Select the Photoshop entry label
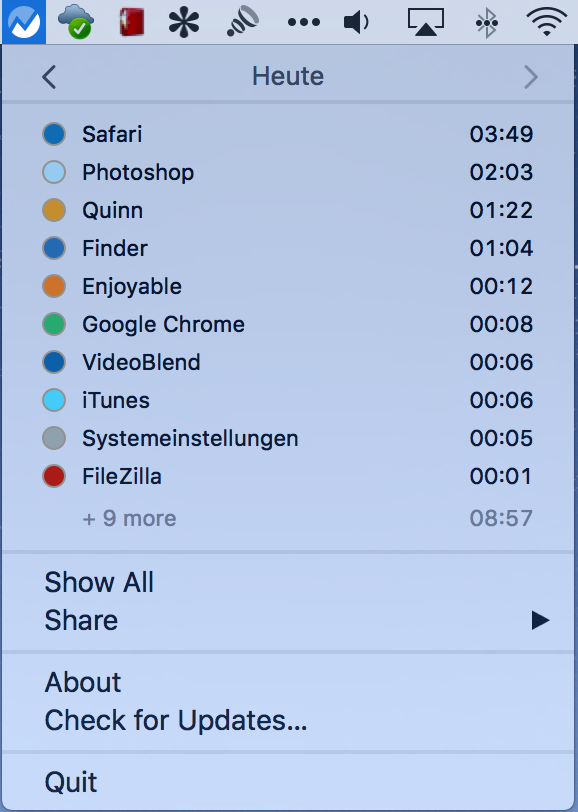 click(x=138, y=172)
